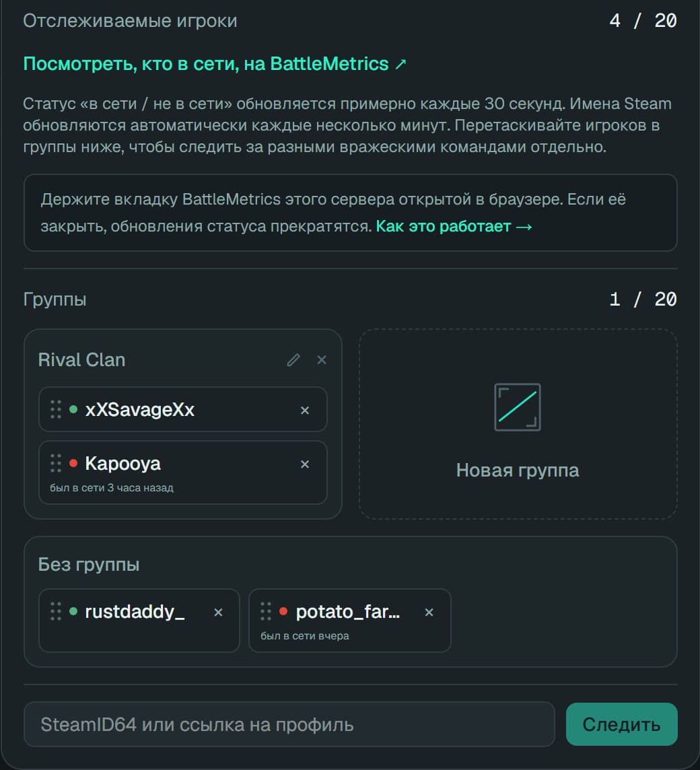The image size is (700, 770).
Task: Click the green online dot of rustdaddy_
Action: click(x=73, y=611)
